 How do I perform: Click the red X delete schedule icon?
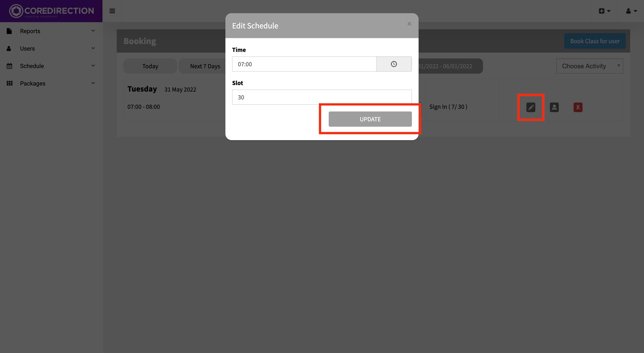pos(578,107)
